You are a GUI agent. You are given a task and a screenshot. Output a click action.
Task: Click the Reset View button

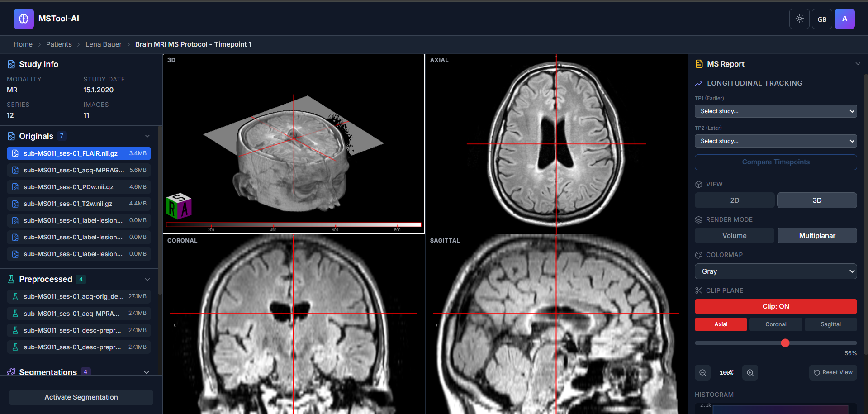pos(833,372)
